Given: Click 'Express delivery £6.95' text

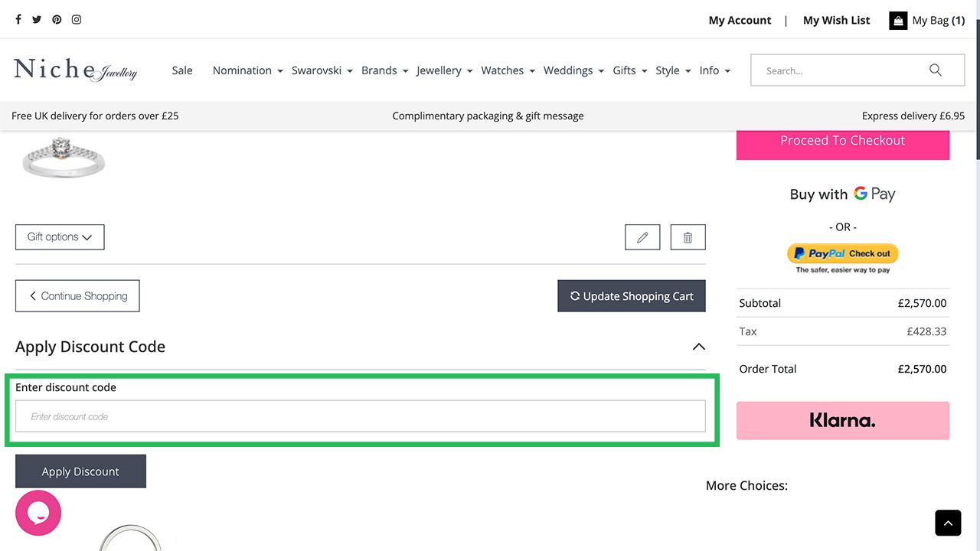Looking at the screenshot, I should (913, 116).
